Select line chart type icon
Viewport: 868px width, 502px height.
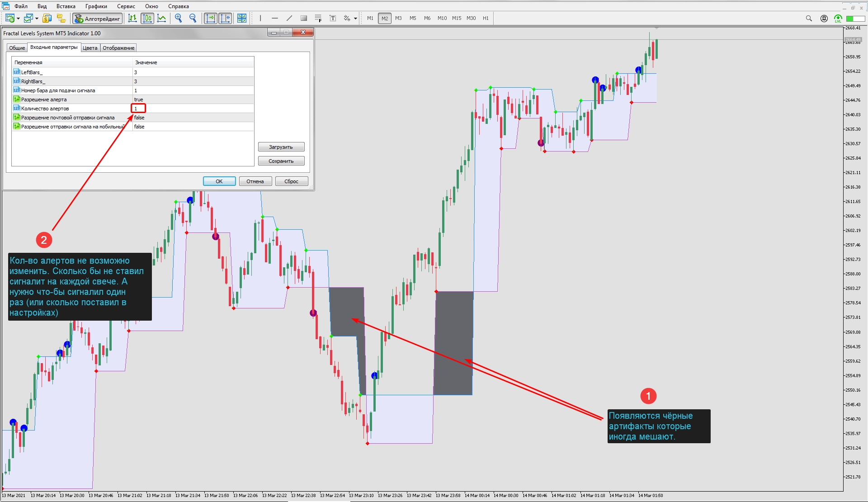pos(162,19)
